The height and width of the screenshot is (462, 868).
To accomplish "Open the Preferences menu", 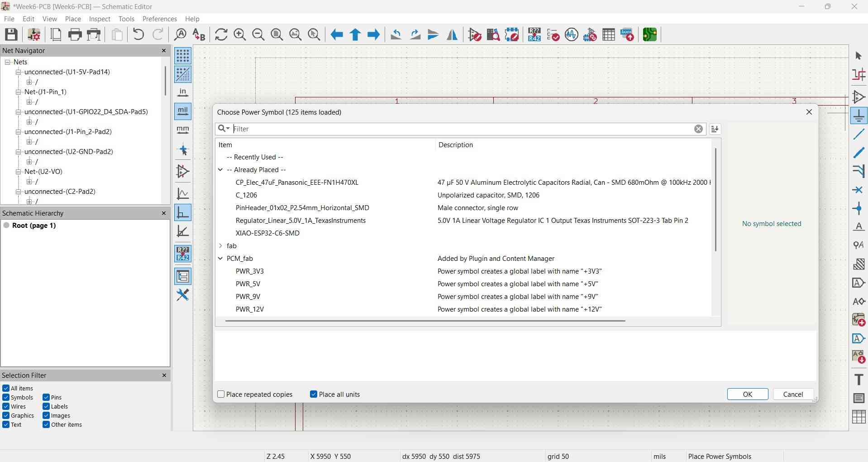I will pyautogui.click(x=160, y=19).
